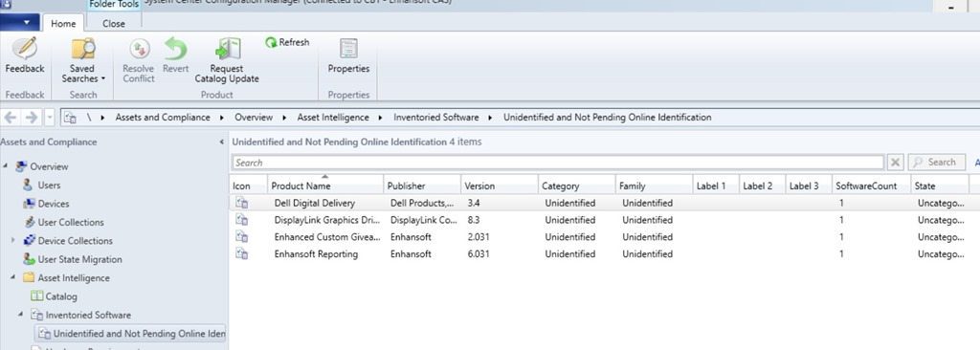Click the Dell Digital Delivery row icon
This screenshot has height=350, width=980.
(242, 203)
